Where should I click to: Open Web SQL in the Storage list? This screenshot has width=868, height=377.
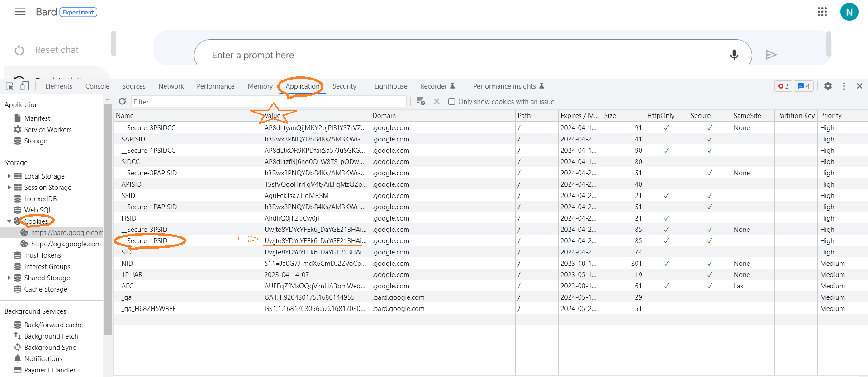pyautogui.click(x=38, y=210)
